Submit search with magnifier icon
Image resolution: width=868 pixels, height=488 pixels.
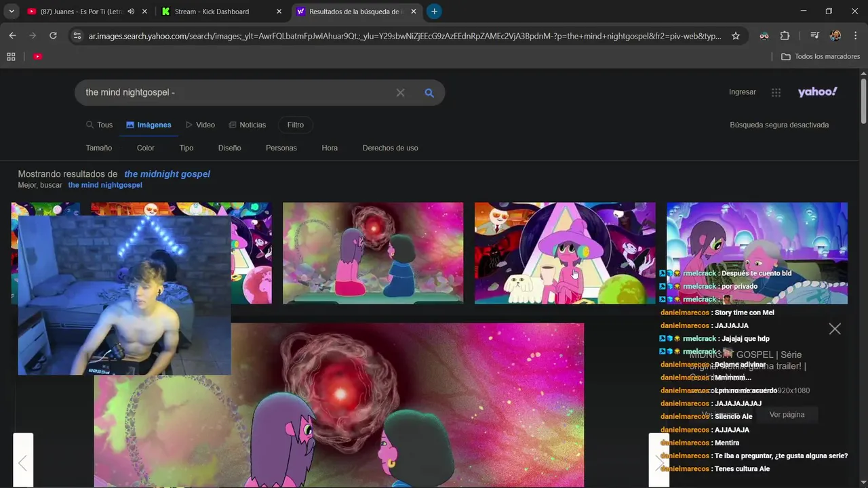coord(429,93)
